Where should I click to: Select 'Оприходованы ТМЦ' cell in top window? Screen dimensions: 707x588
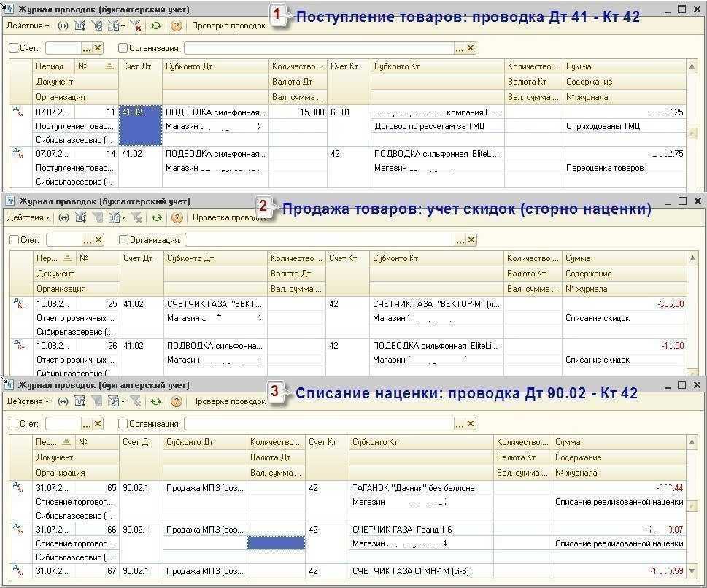pos(625,126)
